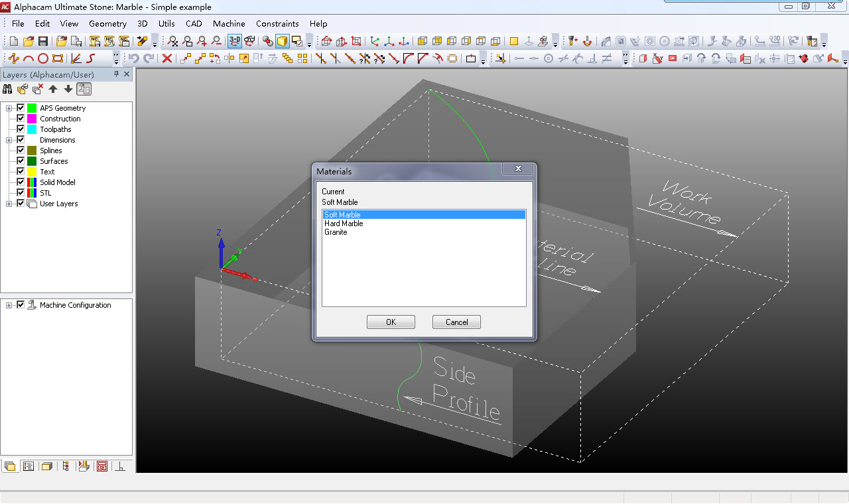This screenshot has width=849, height=504.
Task: Uncheck the Toolpaths layer checkbox
Action: point(21,129)
